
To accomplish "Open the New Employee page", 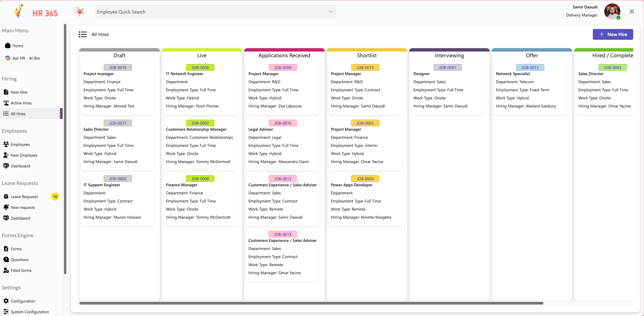I will pos(24,155).
